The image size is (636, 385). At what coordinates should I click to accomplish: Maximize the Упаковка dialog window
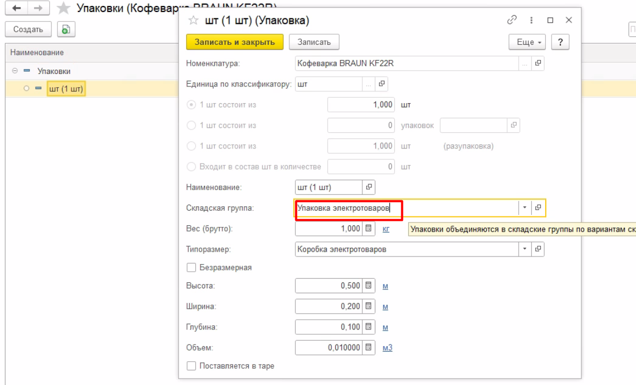coord(550,20)
